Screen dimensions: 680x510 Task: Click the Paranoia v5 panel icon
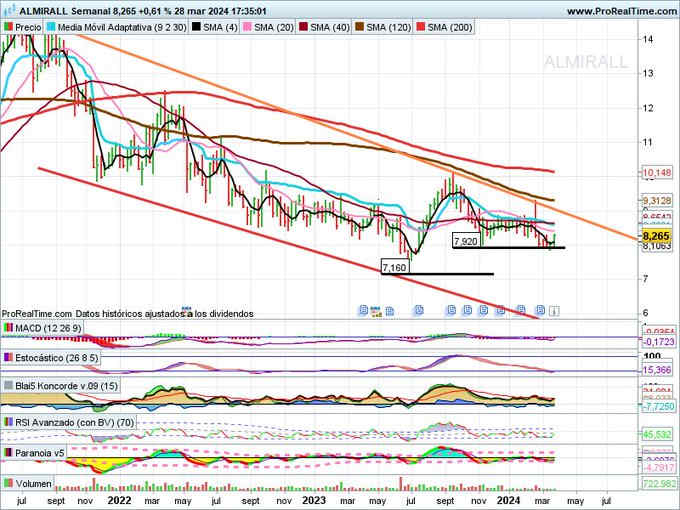8,453
